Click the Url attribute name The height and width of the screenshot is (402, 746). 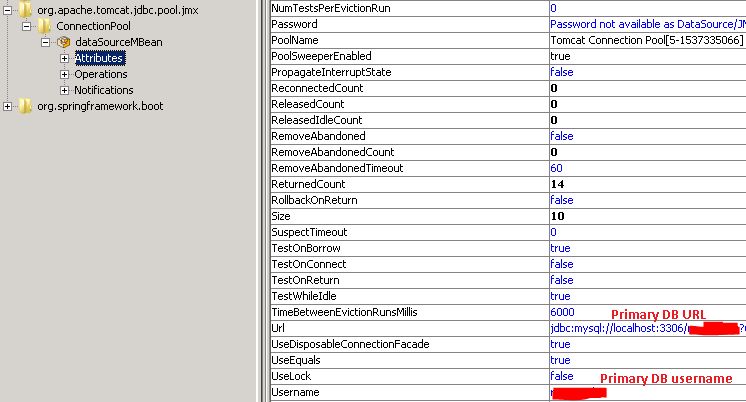tap(278, 328)
